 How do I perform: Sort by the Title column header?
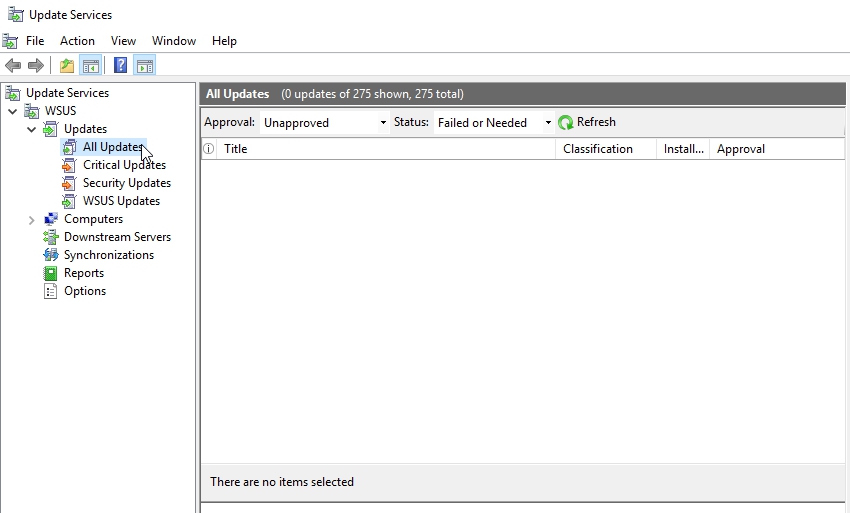point(386,149)
